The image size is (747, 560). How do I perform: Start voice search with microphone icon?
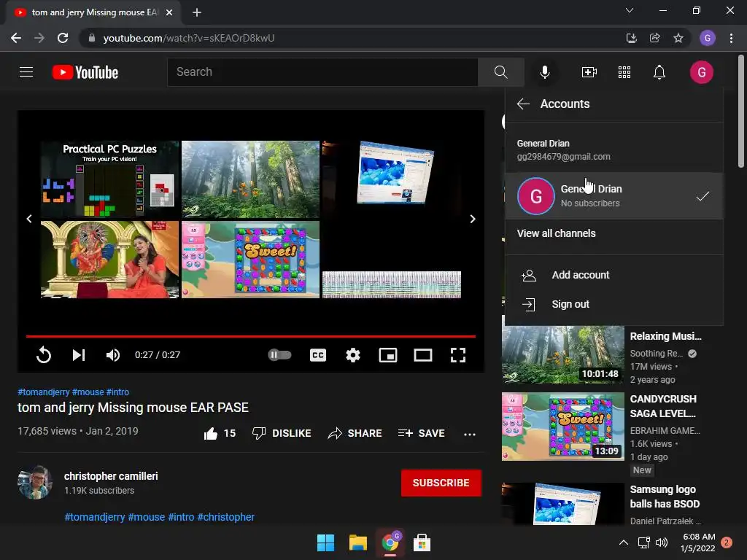[545, 72]
